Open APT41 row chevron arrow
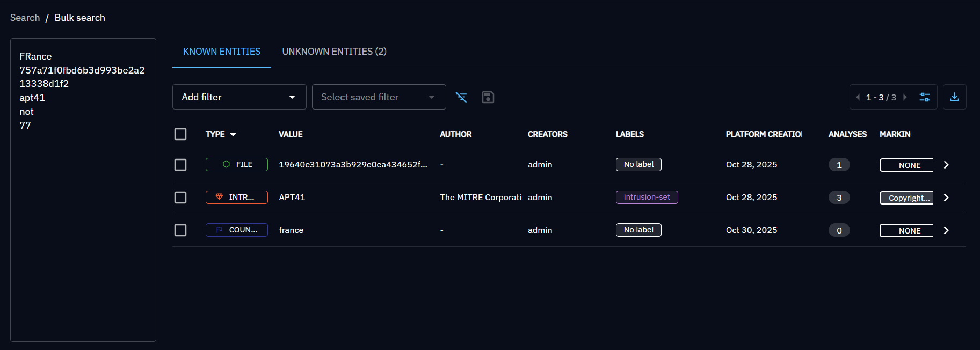 pos(946,198)
